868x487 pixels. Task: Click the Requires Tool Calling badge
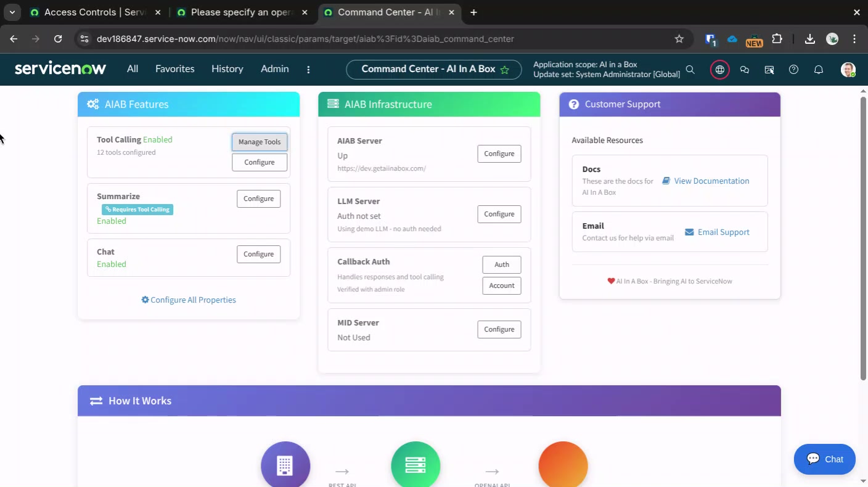click(x=137, y=210)
